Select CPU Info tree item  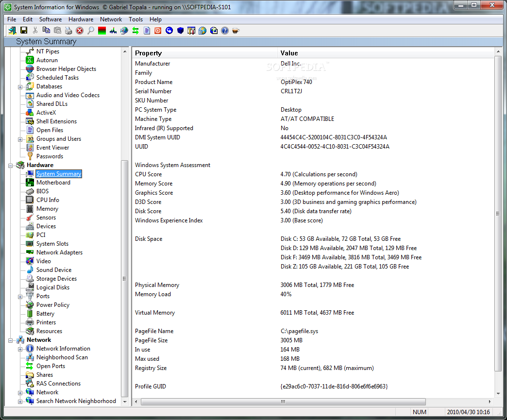click(x=48, y=200)
